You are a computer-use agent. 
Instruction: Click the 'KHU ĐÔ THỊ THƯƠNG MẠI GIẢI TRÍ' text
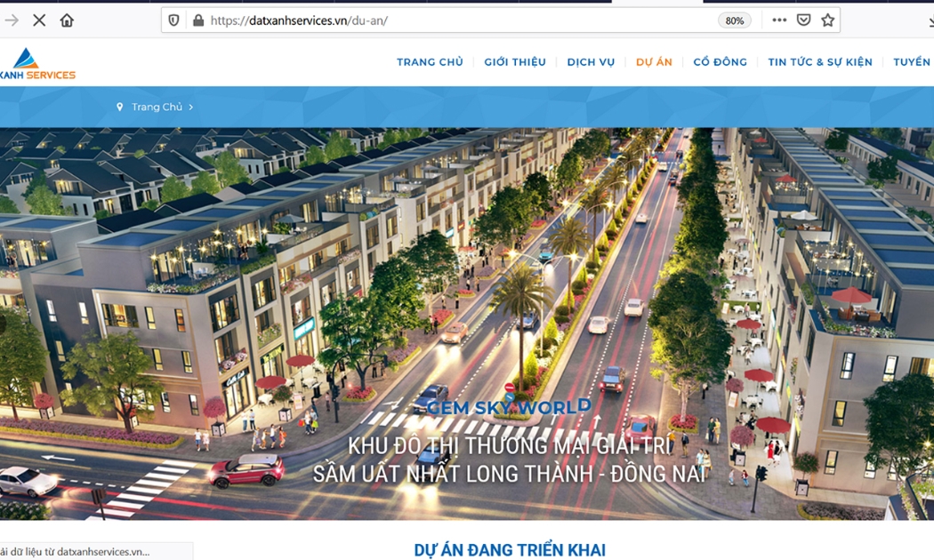(510, 446)
